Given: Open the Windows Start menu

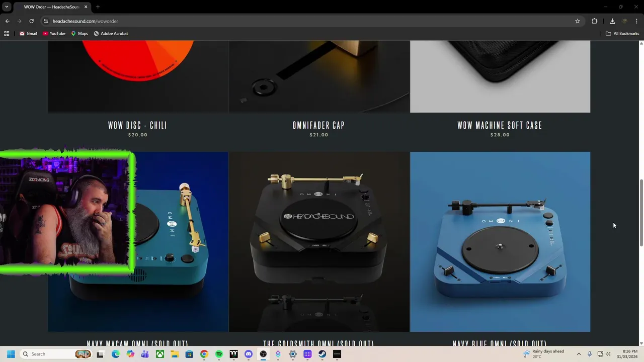Looking at the screenshot, I should coord(11,354).
